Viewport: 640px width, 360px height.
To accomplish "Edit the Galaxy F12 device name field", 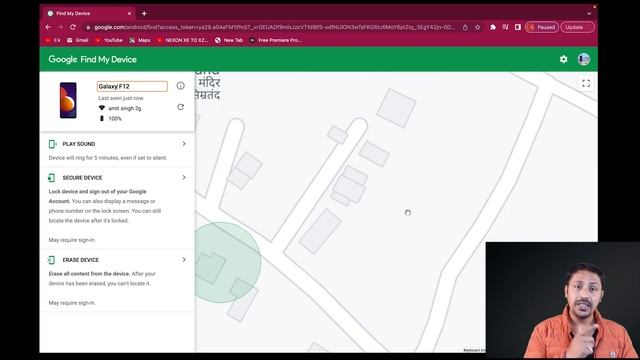I will click(x=132, y=86).
